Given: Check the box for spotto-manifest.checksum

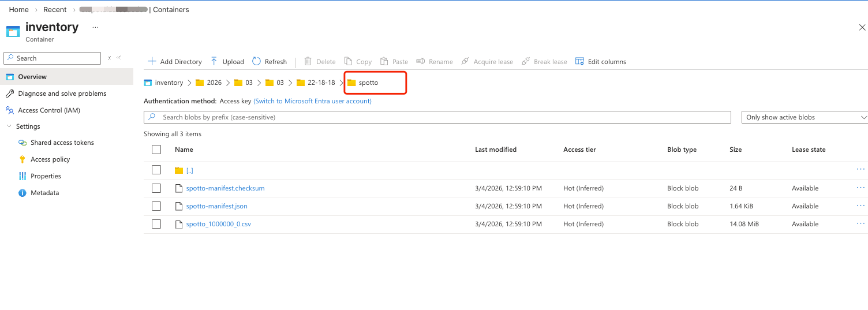Looking at the screenshot, I should (x=156, y=188).
